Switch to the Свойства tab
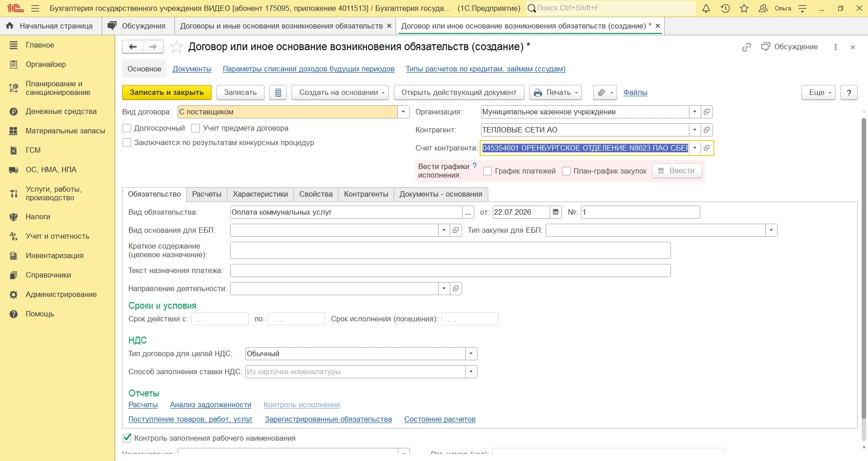Image resolution: width=868 pixels, height=461 pixels. (316, 194)
